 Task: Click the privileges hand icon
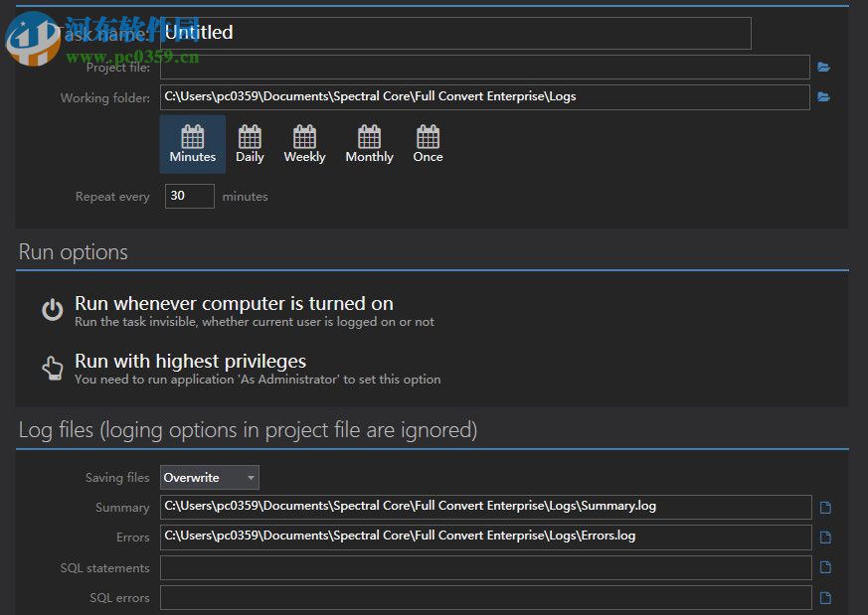click(x=52, y=367)
